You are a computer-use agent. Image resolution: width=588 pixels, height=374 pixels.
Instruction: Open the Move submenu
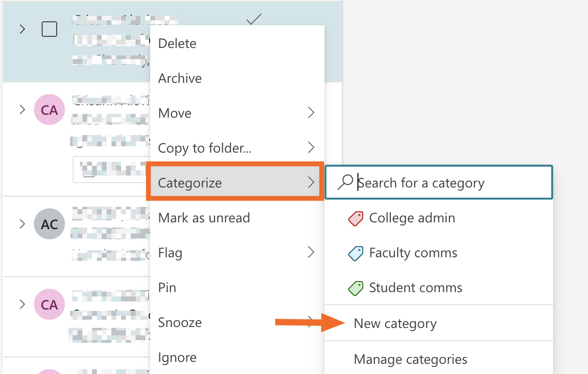pyautogui.click(x=237, y=113)
